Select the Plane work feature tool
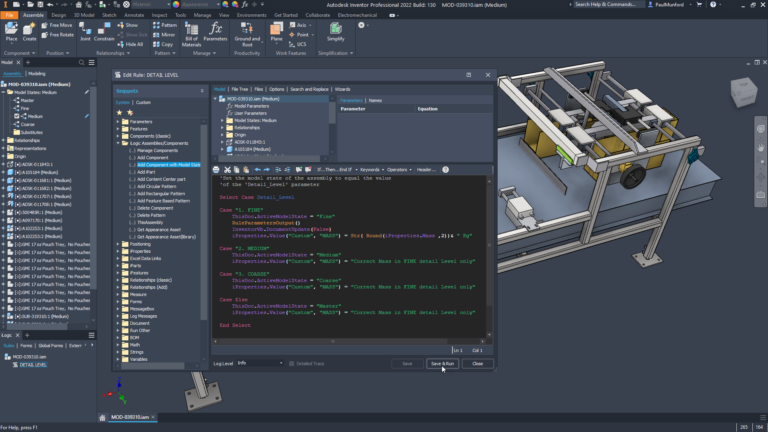 coord(276,32)
